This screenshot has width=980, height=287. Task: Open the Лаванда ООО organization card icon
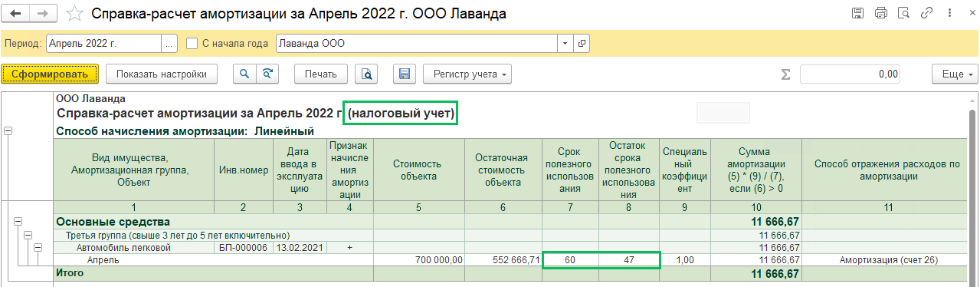[x=582, y=44]
